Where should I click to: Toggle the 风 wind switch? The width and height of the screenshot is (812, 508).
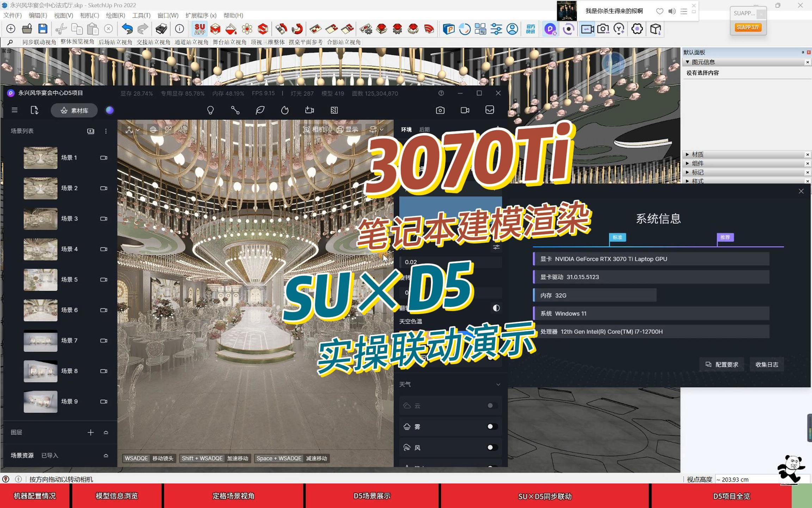click(490, 447)
